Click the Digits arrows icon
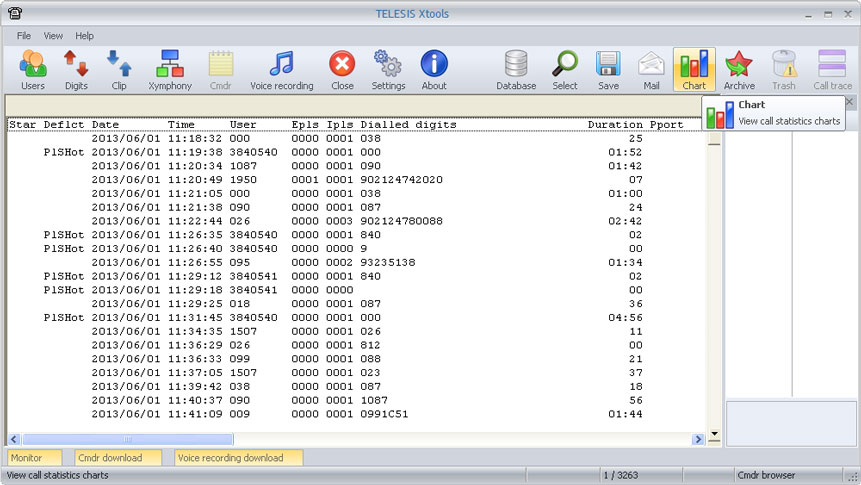The height and width of the screenshot is (485, 861). point(76,65)
